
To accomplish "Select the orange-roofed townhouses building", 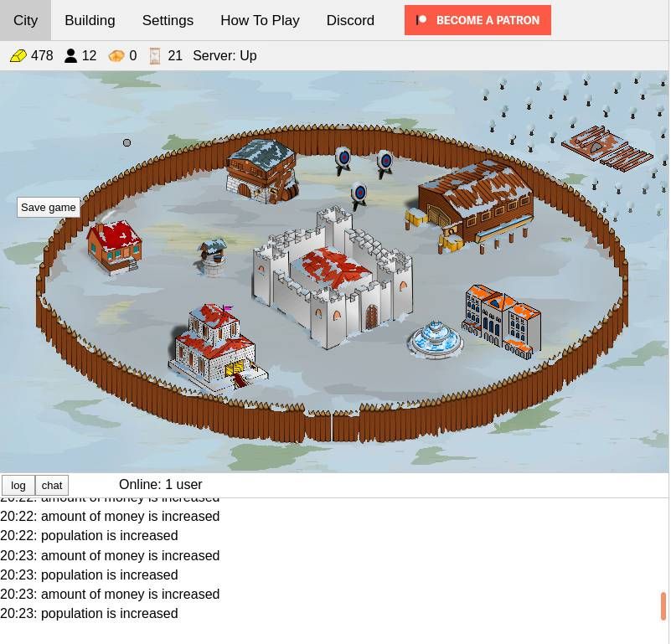I will (x=502, y=321).
